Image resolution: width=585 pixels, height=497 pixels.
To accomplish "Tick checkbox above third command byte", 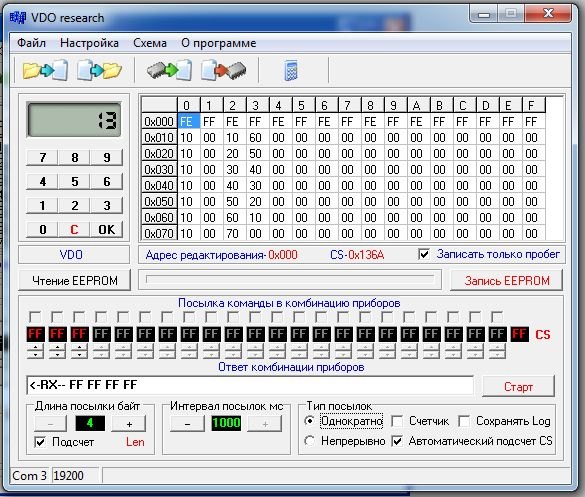I will [x=79, y=317].
